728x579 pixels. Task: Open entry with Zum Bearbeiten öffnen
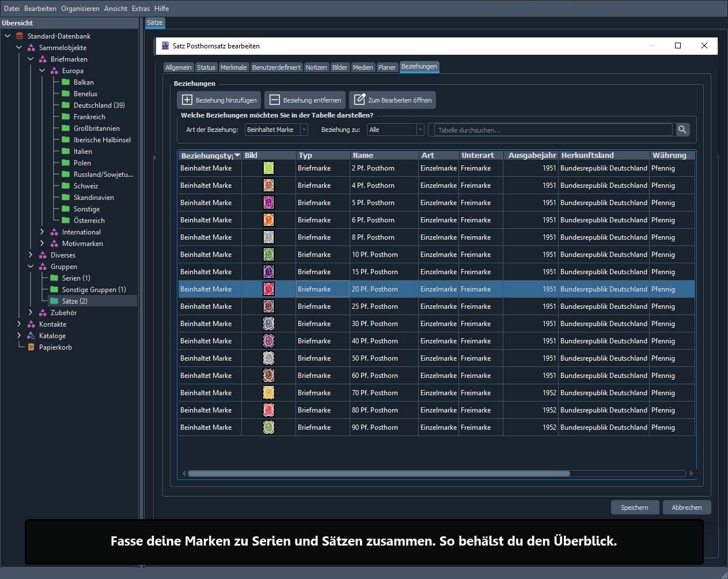click(392, 100)
